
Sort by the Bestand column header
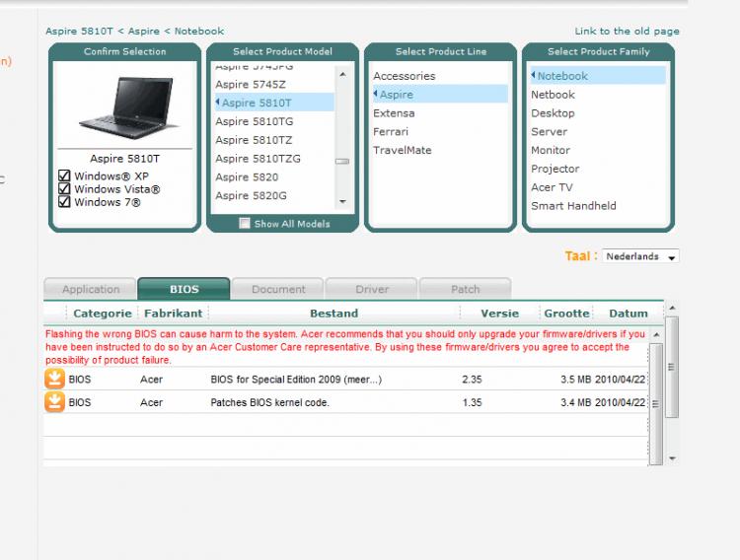tap(334, 314)
